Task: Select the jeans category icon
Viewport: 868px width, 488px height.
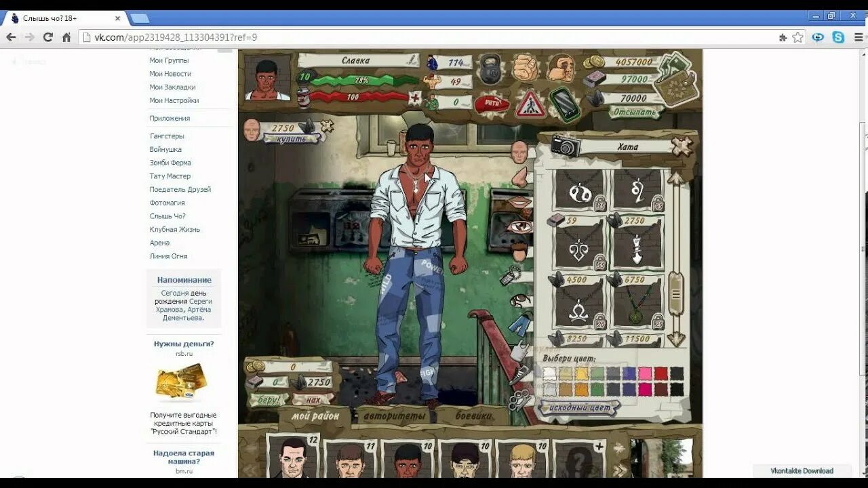Action: [x=520, y=325]
